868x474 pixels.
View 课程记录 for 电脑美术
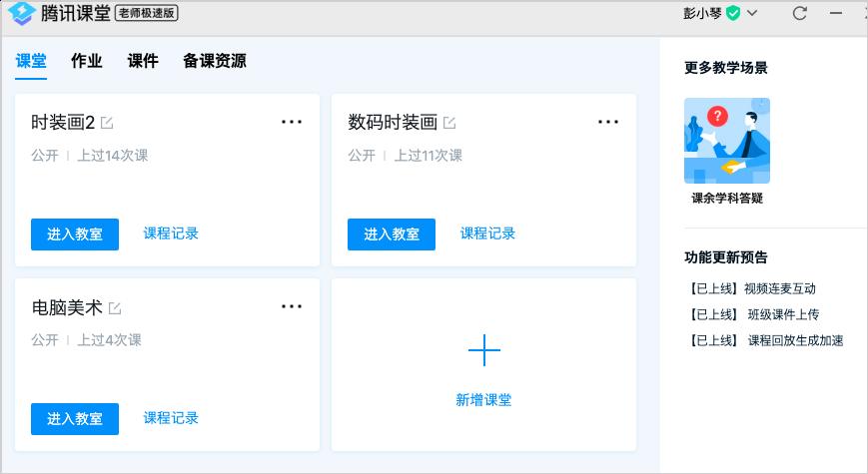click(171, 418)
